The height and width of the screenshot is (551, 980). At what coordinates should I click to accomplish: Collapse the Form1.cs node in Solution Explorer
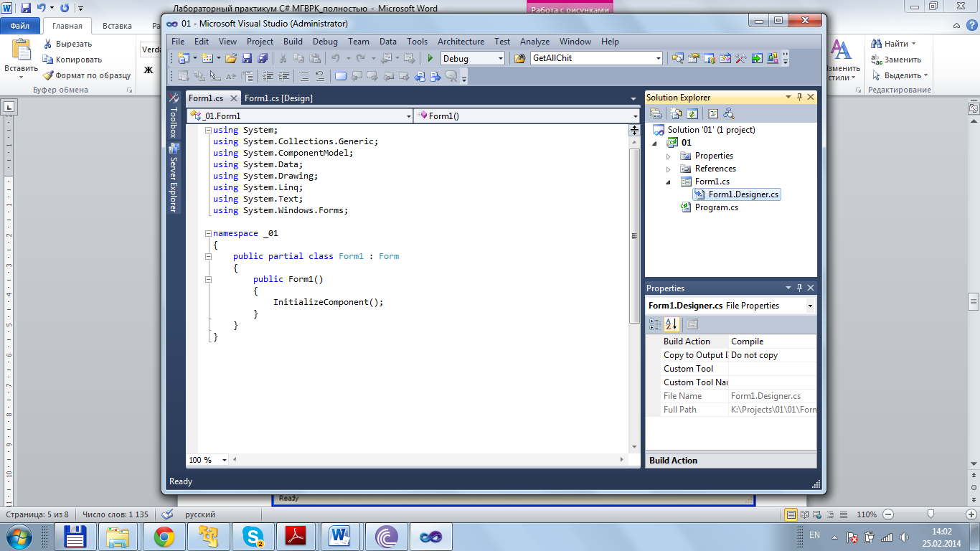click(x=669, y=182)
